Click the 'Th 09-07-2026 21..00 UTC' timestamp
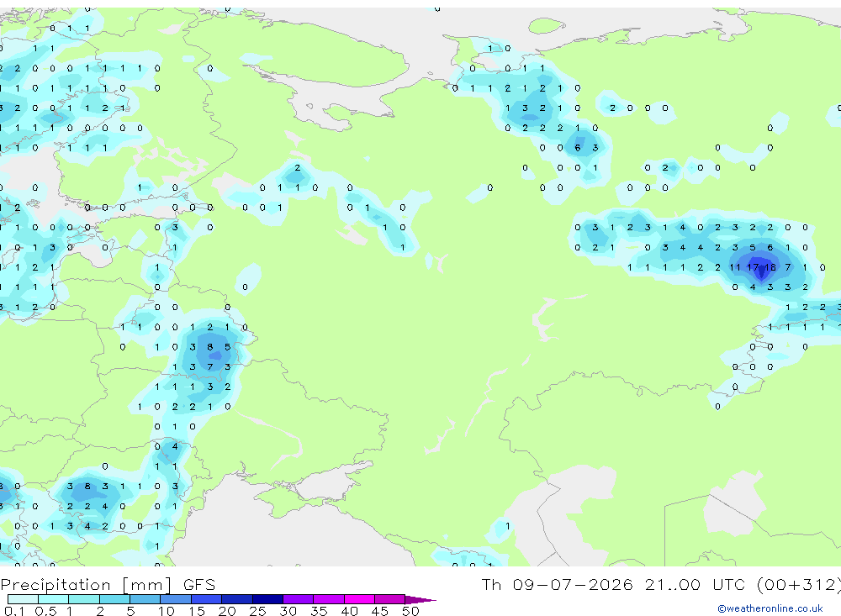The height and width of the screenshot is (616, 841). pos(616,584)
